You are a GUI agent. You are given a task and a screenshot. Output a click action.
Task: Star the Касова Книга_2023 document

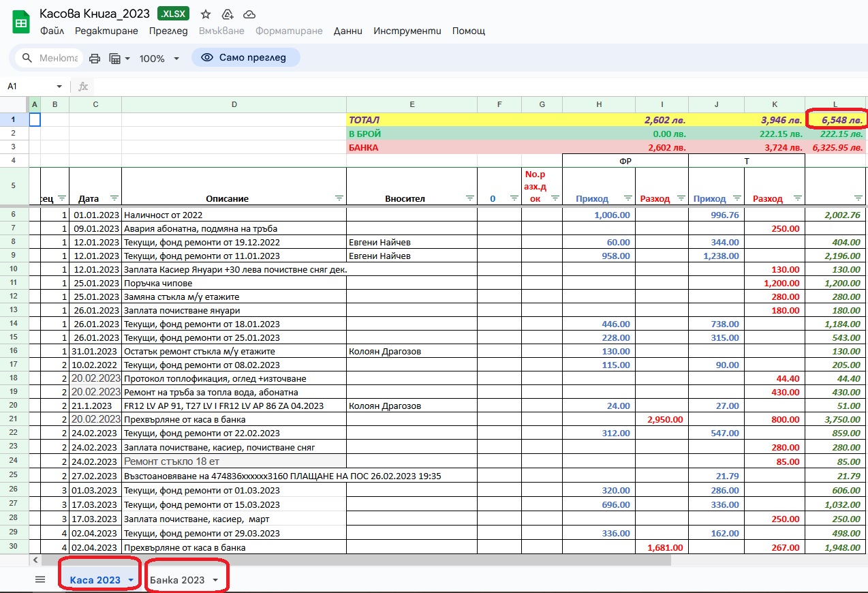[205, 14]
